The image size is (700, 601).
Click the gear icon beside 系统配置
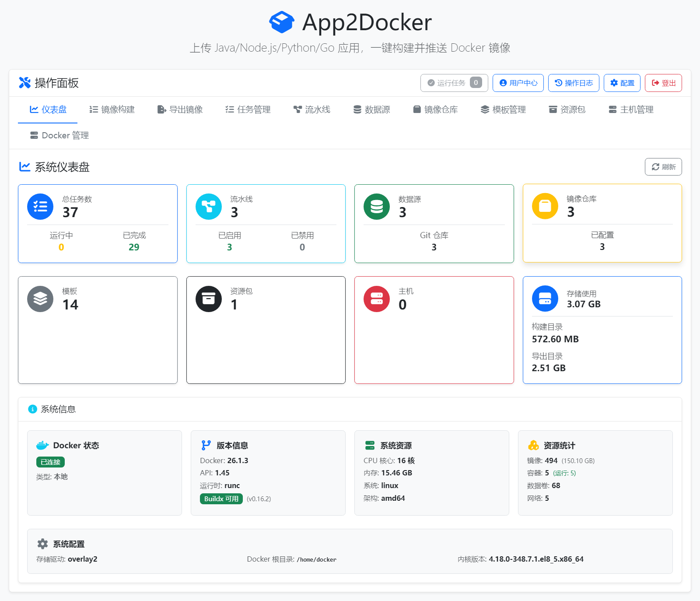pos(42,544)
